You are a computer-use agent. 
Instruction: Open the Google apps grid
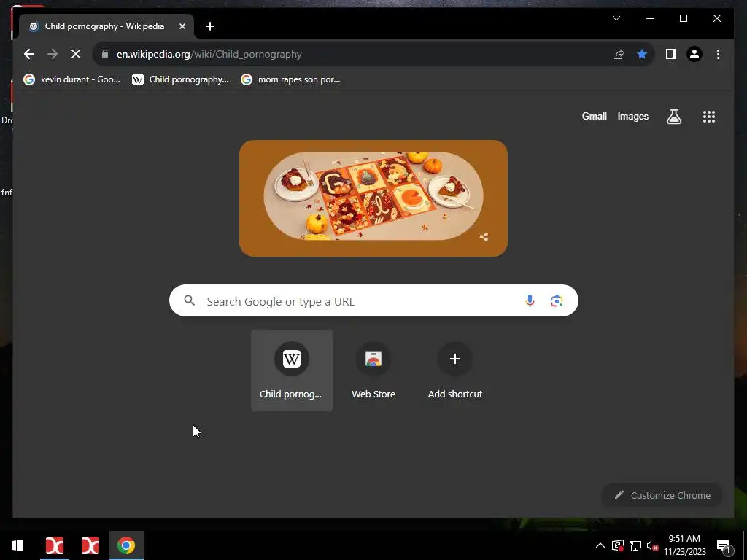tap(709, 117)
